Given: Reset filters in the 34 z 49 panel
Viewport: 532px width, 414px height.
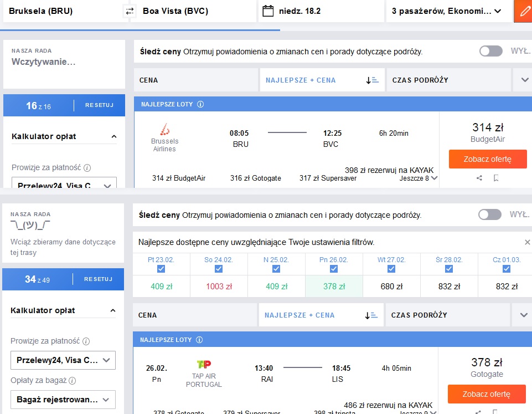Looking at the screenshot, I should [98, 279].
